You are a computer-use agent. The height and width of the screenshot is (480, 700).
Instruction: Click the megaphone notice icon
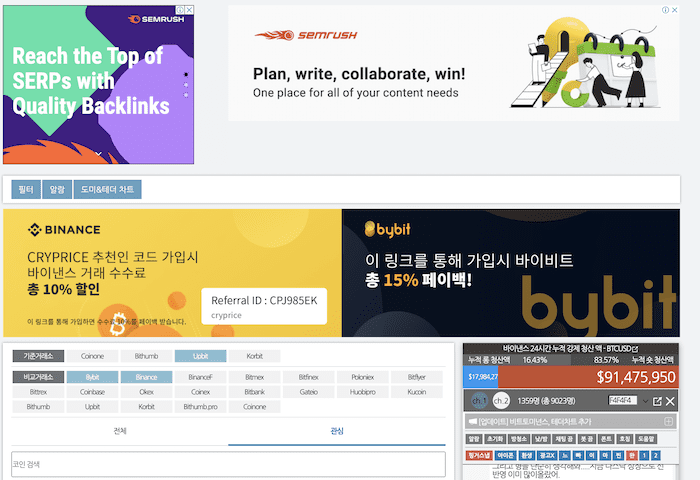click(472, 422)
